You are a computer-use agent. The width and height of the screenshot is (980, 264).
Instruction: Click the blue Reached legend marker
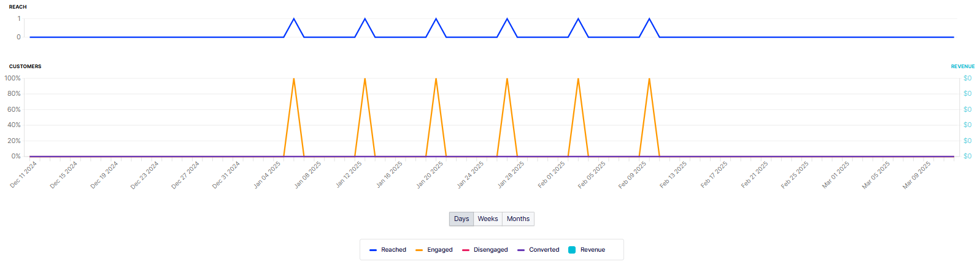(x=372, y=250)
